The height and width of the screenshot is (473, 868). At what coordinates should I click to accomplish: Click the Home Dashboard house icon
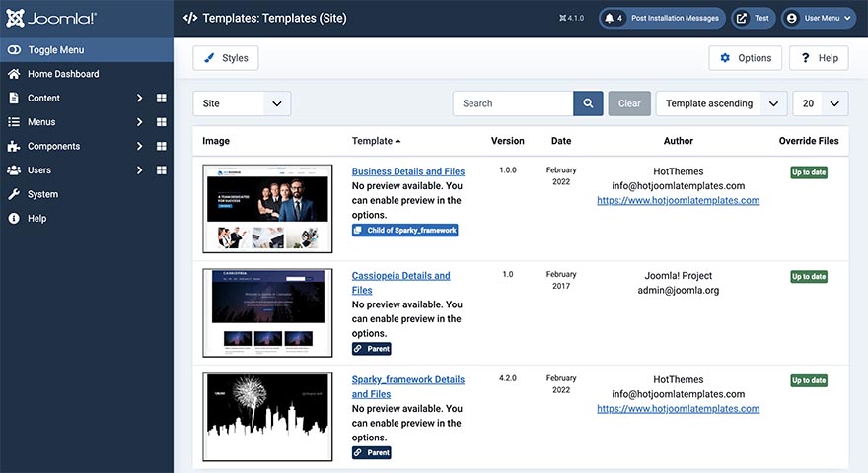click(x=14, y=74)
